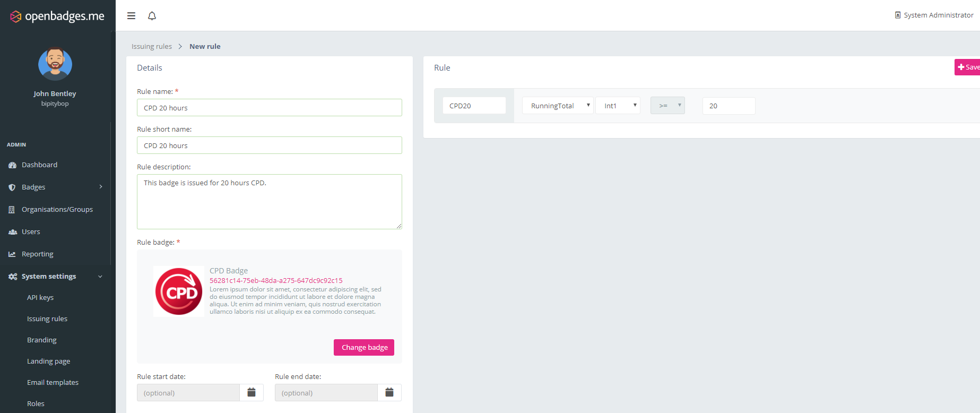Open the >= operator dropdown

[667, 106]
